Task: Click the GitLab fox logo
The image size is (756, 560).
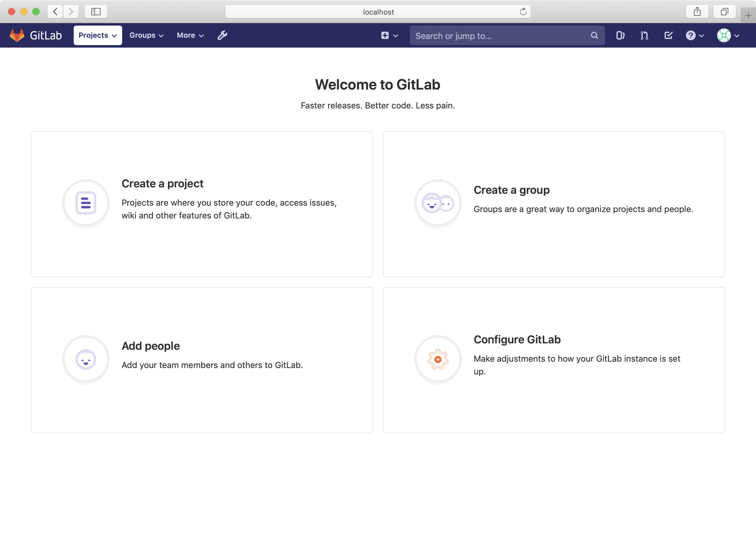Action: 17,35
